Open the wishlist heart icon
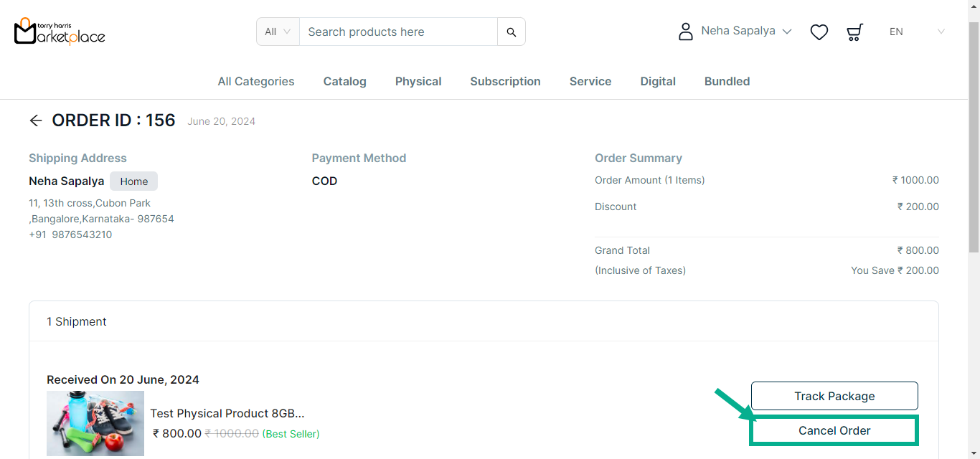The width and height of the screenshot is (980, 459). tap(819, 32)
